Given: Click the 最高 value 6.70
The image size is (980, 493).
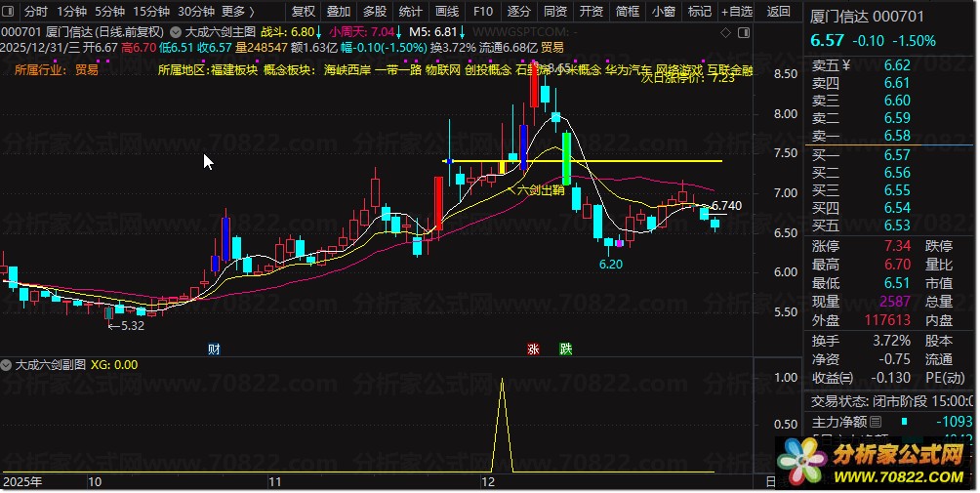Looking at the screenshot, I should (897, 265).
